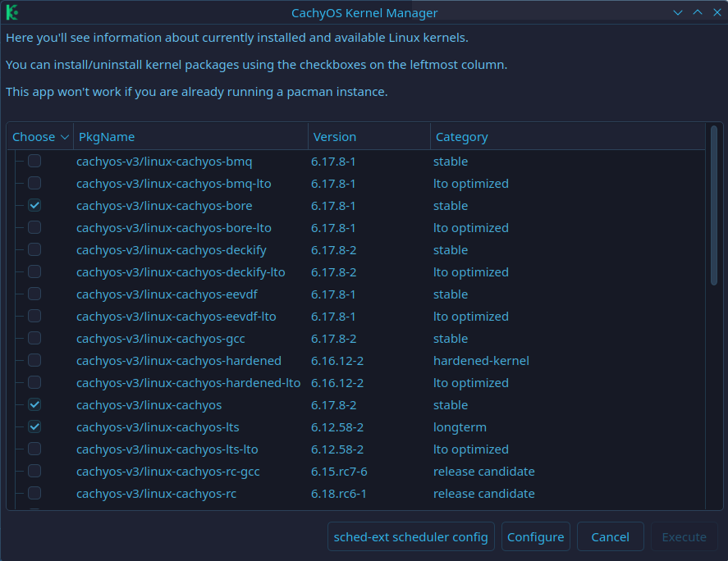This screenshot has width=728, height=561.
Task: Check the linux-cachyos-deckify-lto checkbox
Action: (x=34, y=271)
